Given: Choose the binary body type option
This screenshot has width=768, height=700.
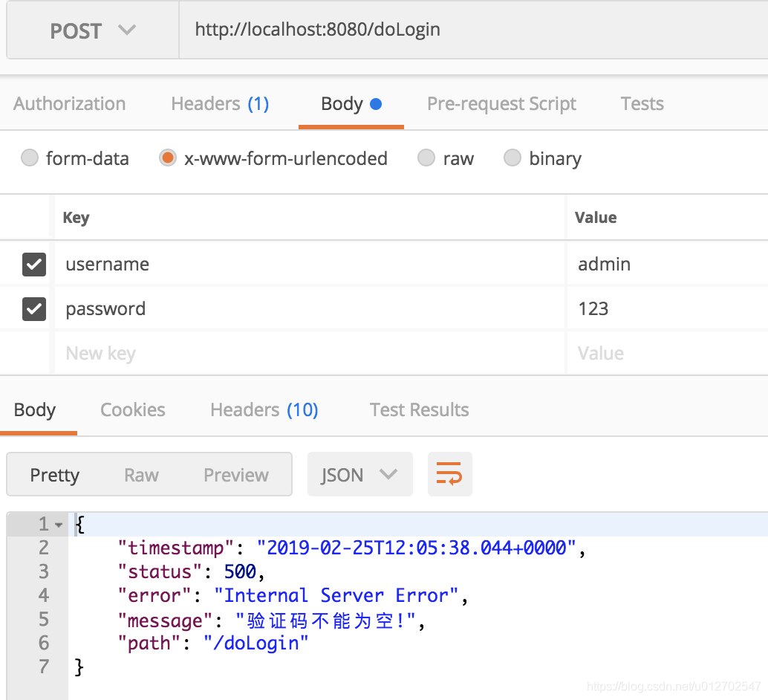Looking at the screenshot, I should coord(512,158).
